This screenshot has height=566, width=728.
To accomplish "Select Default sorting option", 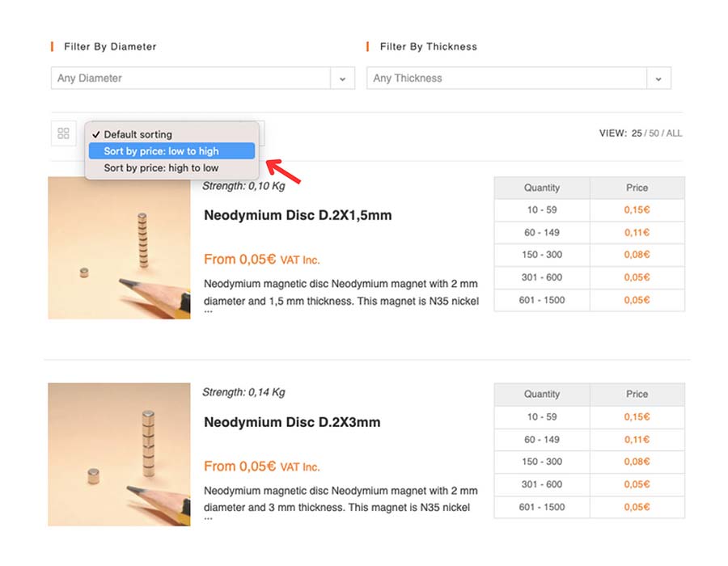I will tap(171, 134).
